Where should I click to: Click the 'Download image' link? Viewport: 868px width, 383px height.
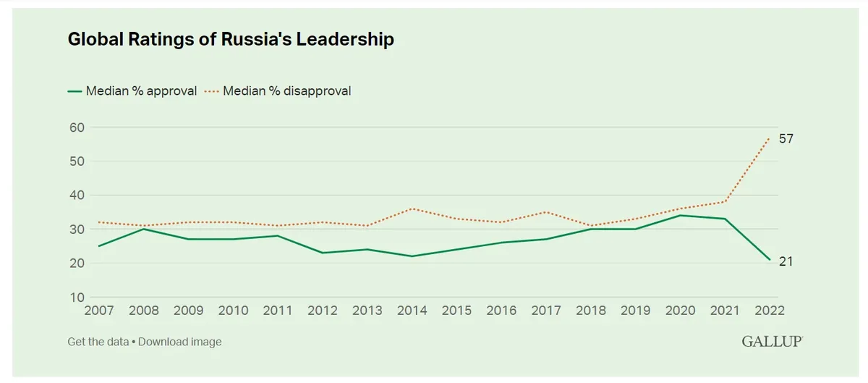[x=180, y=342]
